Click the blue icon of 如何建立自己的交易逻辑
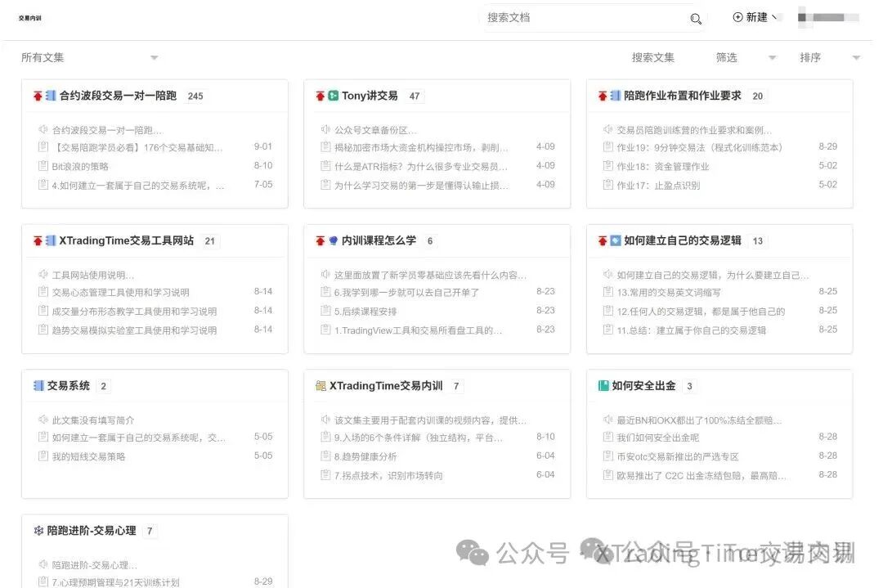 click(x=616, y=241)
